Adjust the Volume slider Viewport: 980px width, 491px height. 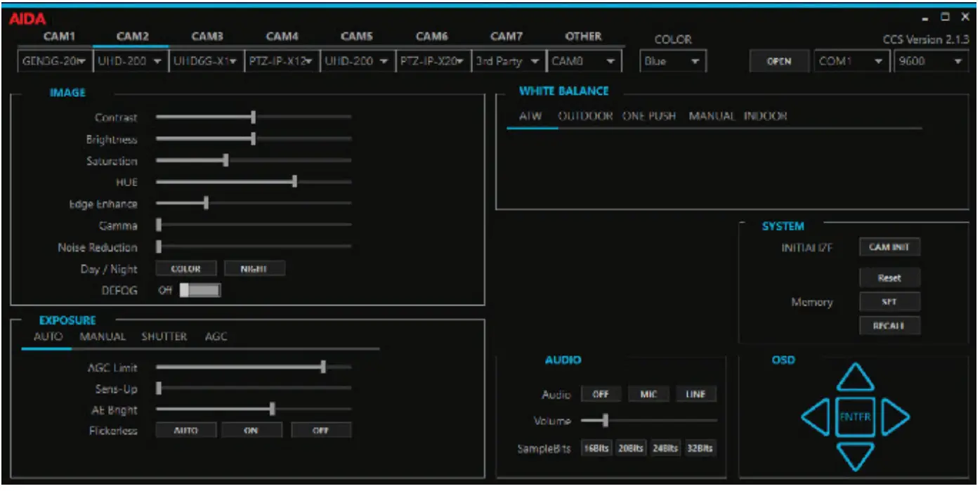point(606,421)
